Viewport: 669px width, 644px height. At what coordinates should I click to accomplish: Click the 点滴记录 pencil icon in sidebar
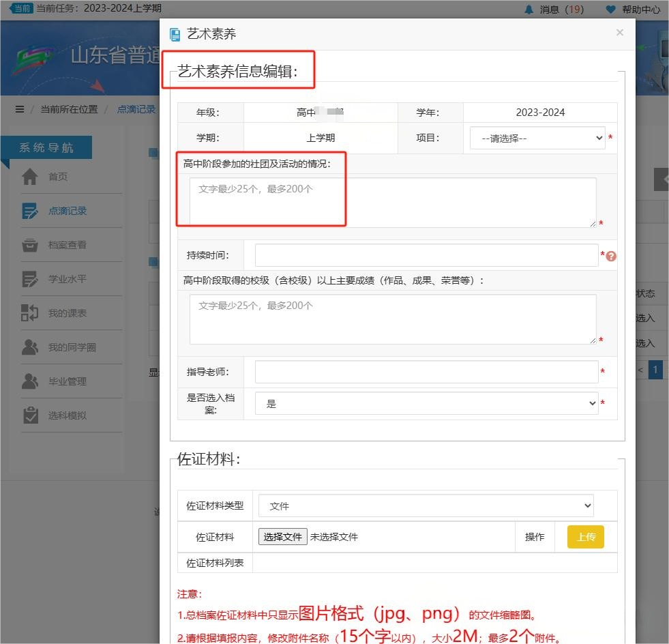(30, 211)
